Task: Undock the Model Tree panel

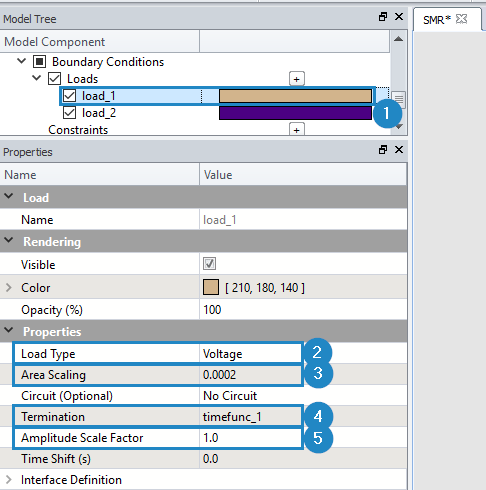Action: [x=383, y=17]
